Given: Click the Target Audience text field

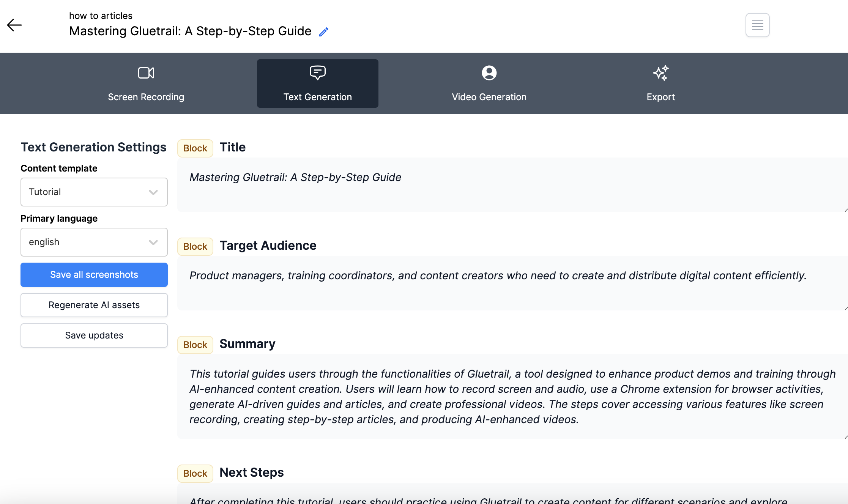Looking at the screenshot, I should tap(512, 283).
